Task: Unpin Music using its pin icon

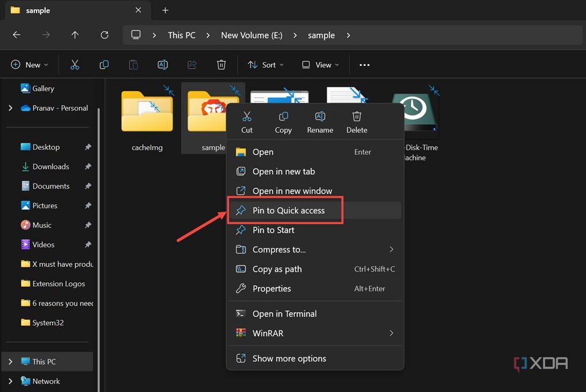Action: coord(88,225)
